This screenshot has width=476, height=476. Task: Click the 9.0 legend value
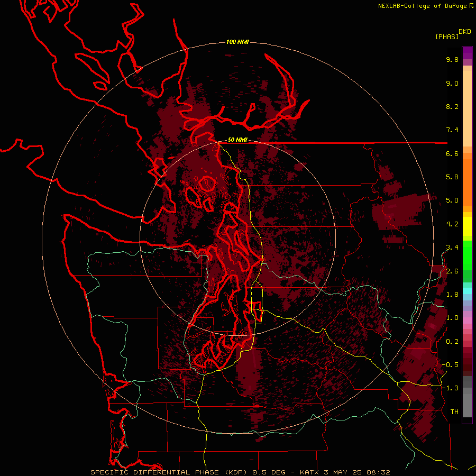(x=452, y=83)
